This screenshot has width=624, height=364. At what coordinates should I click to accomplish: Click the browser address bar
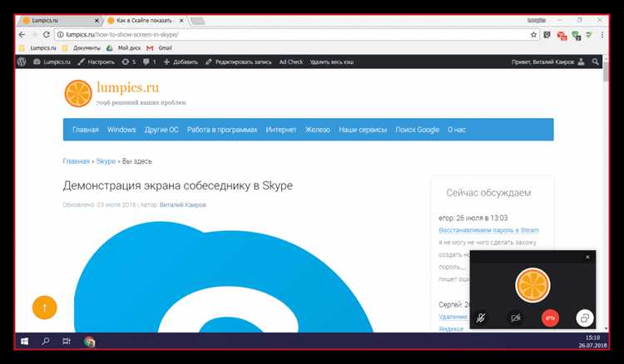click(295, 35)
